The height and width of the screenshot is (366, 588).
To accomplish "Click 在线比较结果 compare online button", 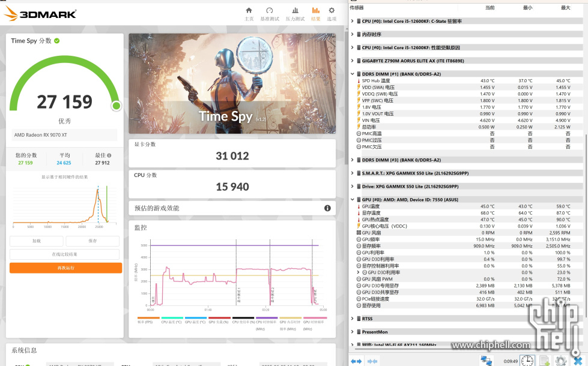I will (64, 254).
